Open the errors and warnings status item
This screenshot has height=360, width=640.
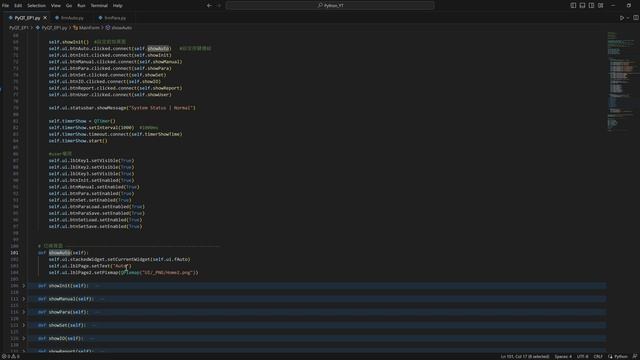click(11, 356)
